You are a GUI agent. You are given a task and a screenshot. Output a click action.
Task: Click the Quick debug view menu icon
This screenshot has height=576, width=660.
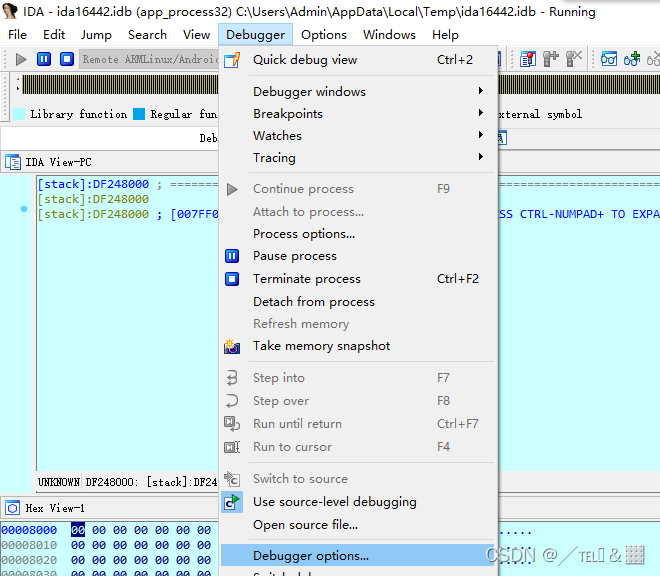coord(232,60)
